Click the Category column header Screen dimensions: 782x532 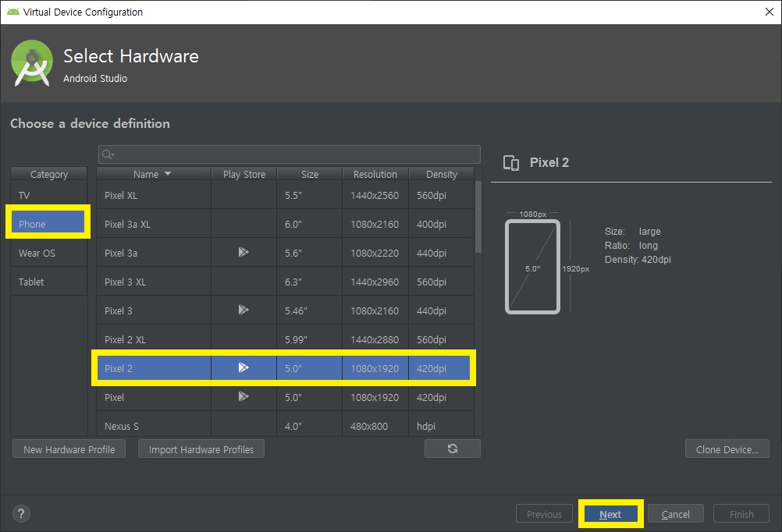point(49,174)
